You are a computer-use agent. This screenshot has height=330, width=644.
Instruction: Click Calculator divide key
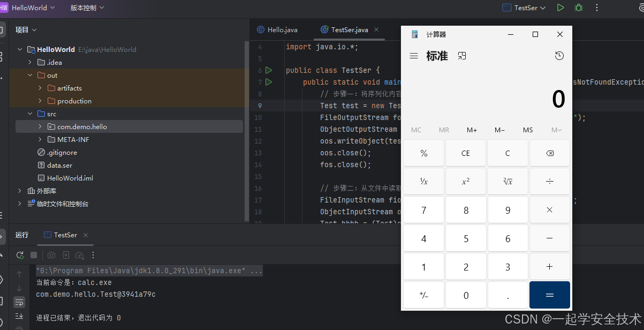click(550, 182)
